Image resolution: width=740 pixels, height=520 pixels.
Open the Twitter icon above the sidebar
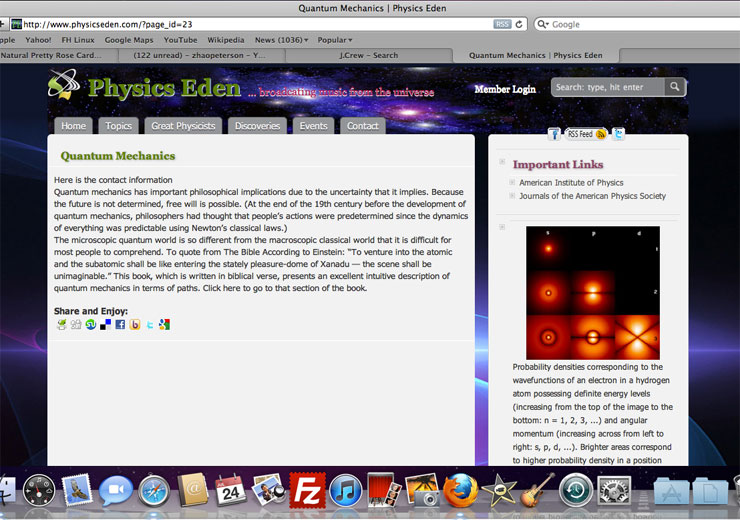(x=618, y=134)
